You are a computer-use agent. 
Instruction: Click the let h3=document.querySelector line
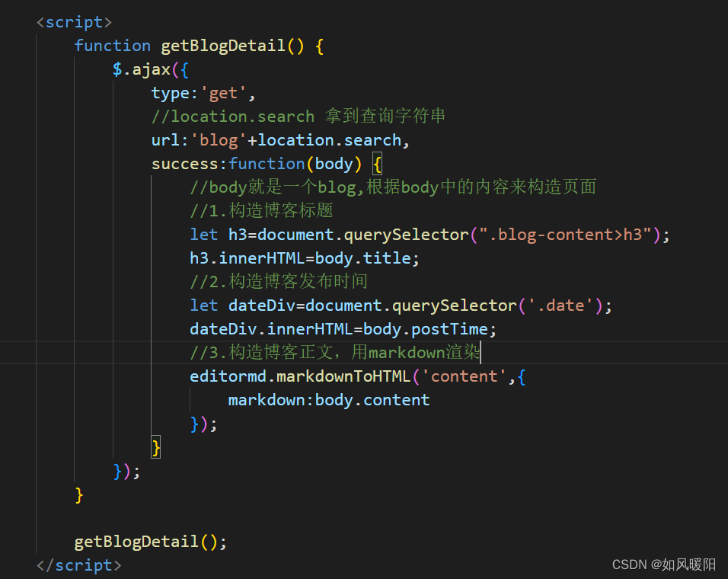[429, 235]
